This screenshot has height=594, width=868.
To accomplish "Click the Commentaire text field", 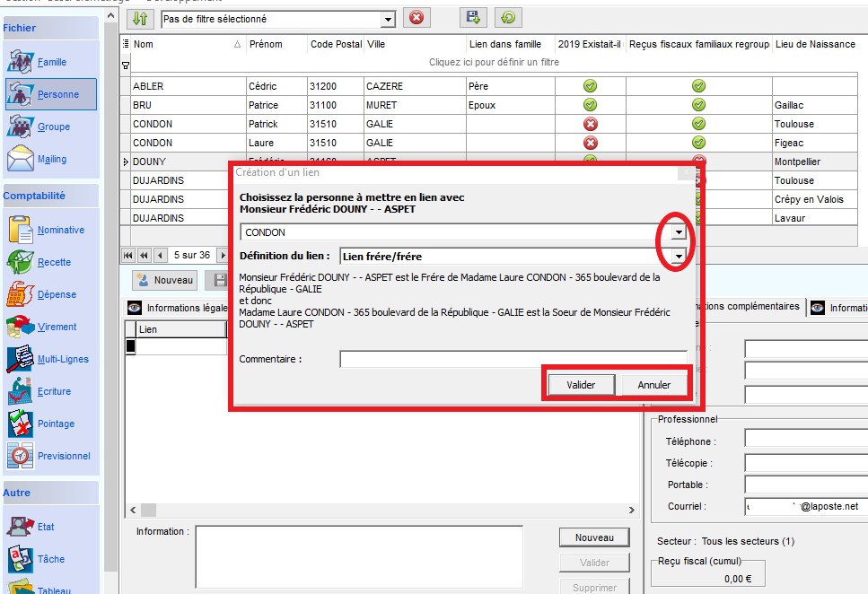I will coord(512,359).
